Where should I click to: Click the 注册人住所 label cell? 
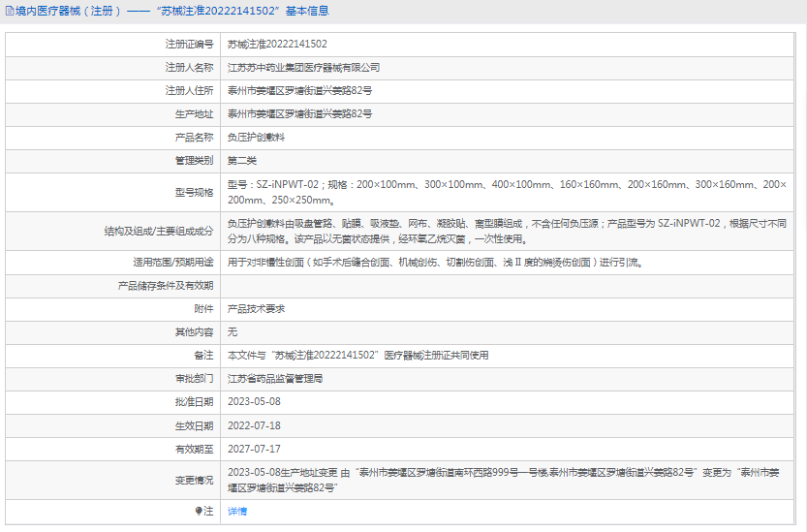112,91
